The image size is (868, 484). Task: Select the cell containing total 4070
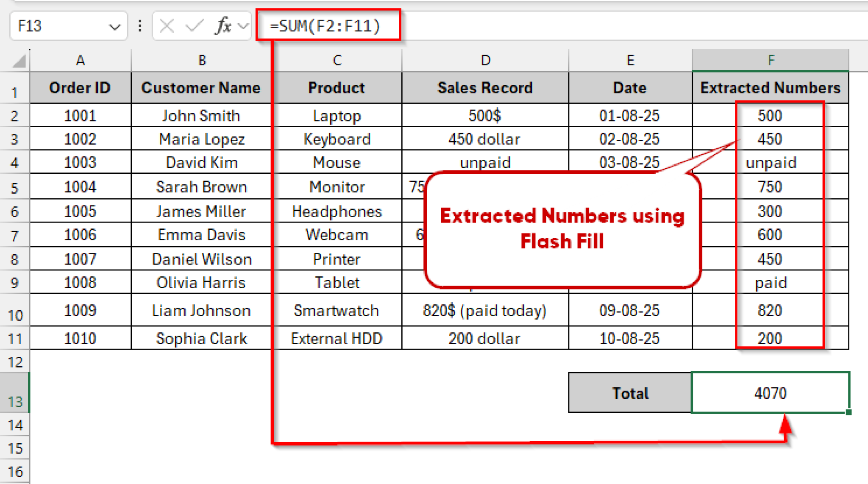pos(770,393)
